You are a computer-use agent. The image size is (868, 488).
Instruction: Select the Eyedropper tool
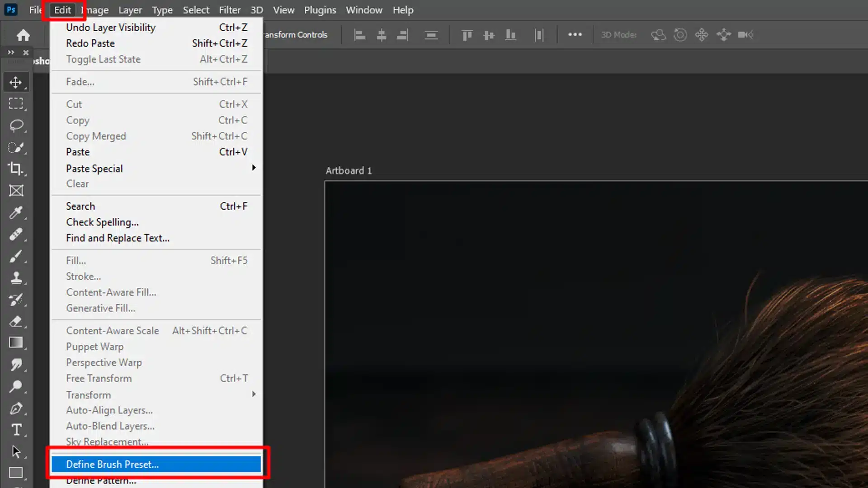[16, 212]
